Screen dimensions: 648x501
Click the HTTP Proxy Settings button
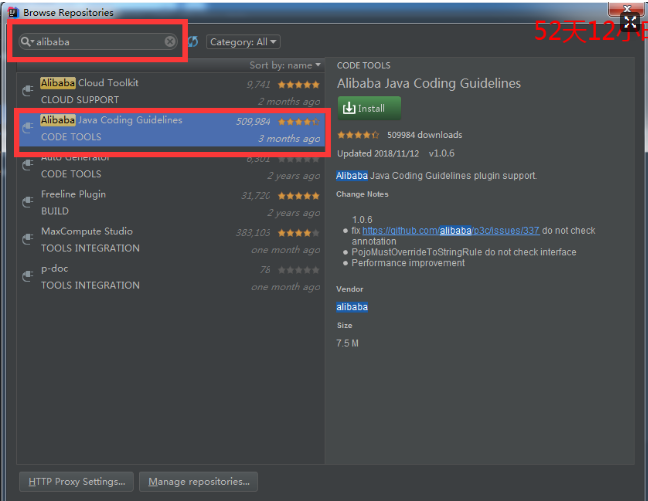tap(76, 482)
